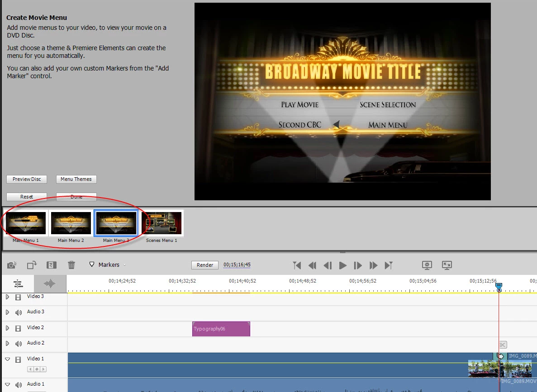Toggle Video 2 filmstrip visibility icon
The height and width of the screenshot is (392, 537).
[18, 328]
